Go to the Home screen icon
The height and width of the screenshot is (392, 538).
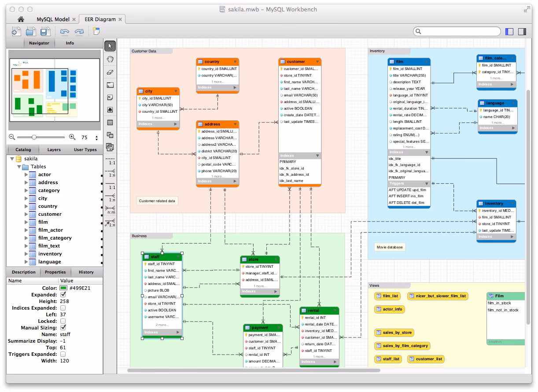(x=20, y=19)
